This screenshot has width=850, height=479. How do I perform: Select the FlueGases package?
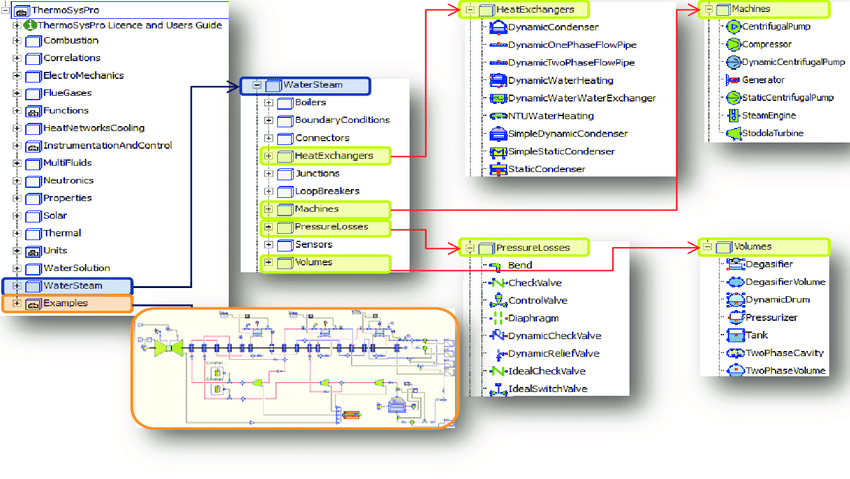point(67,93)
